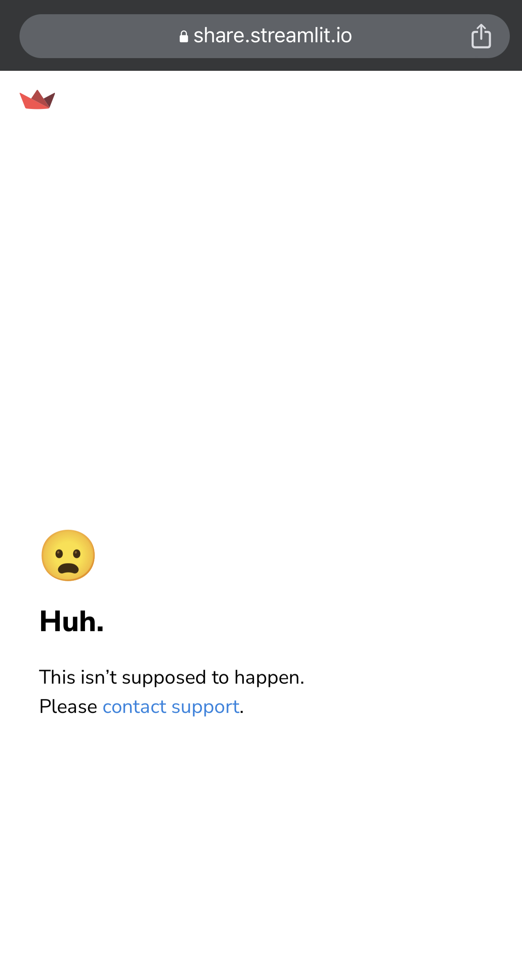Viewport: 522px width, 980px height.
Task: Click the 'This isn't supposed to happen.' sentence
Action: (172, 678)
